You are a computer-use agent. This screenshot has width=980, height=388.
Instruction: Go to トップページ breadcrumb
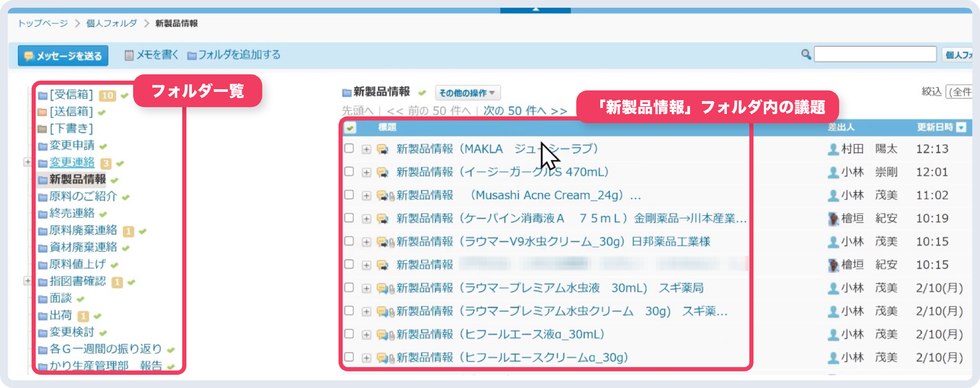(43, 23)
